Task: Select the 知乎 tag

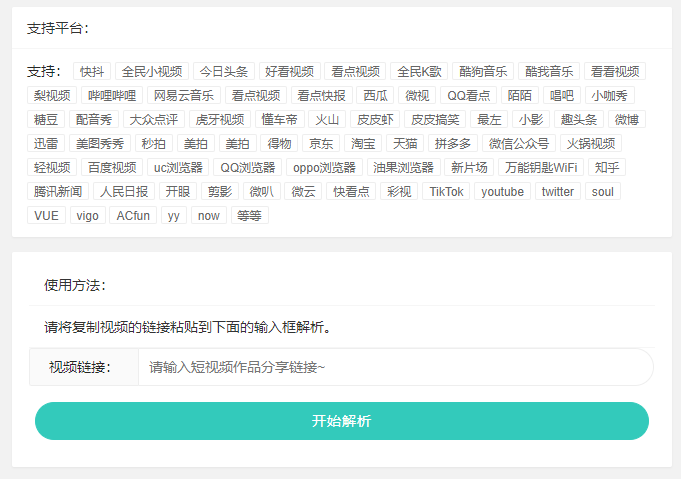Action: point(607,168)
